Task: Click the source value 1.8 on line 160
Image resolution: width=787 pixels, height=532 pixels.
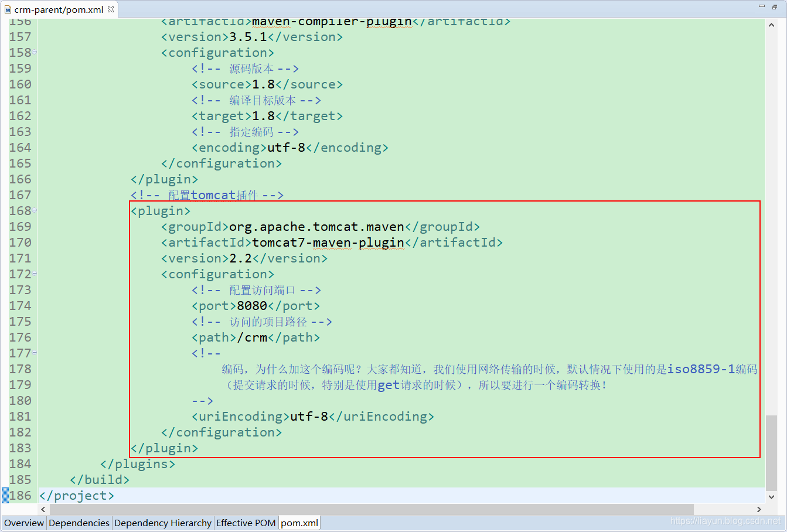Action: point(263,84)
